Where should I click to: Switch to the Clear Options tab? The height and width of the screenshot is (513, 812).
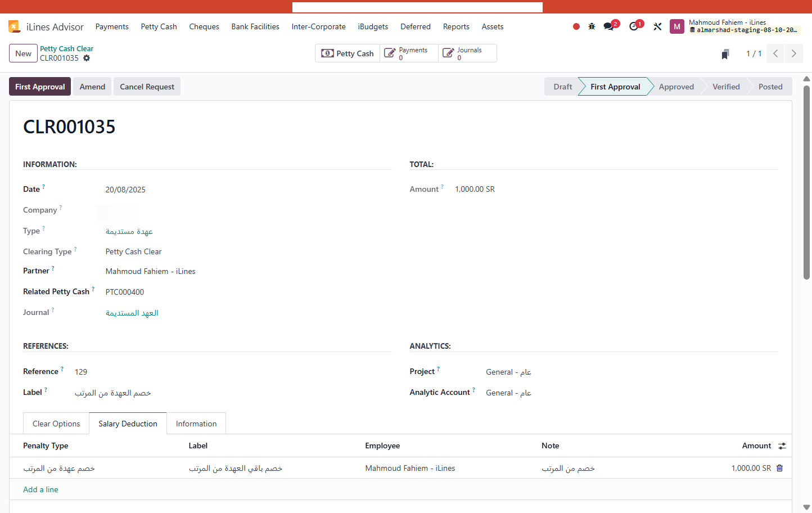[x=56, y=424]
